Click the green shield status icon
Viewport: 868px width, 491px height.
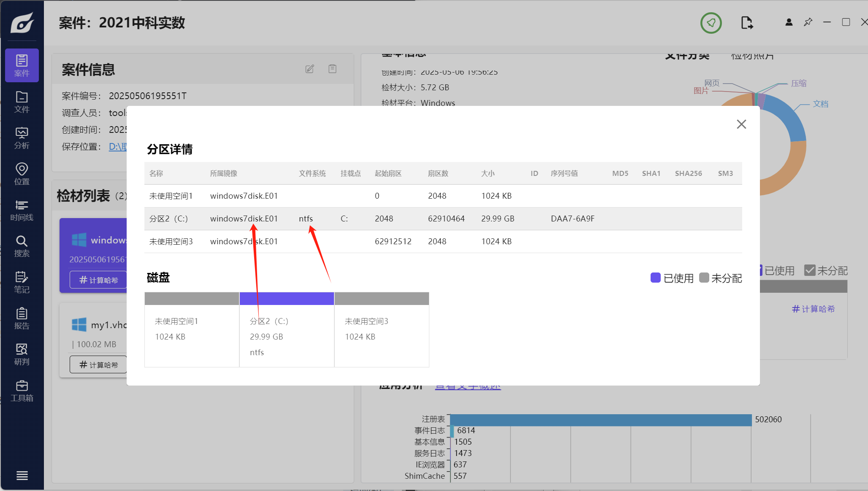coord(711,23)
